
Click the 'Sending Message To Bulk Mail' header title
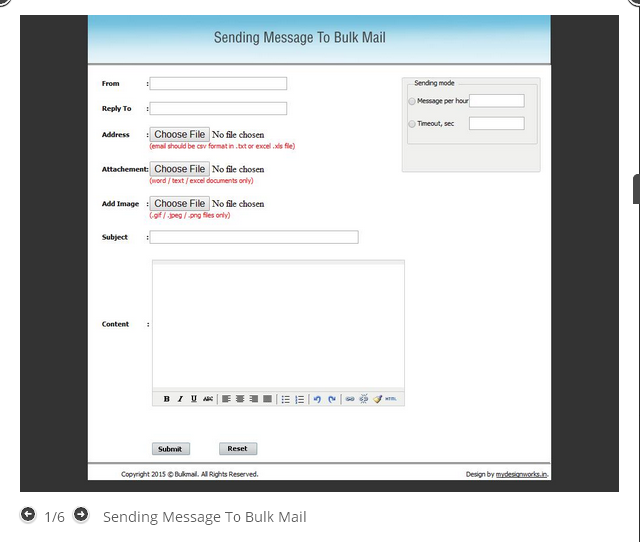pyautogui.click(x=300, y=38)
